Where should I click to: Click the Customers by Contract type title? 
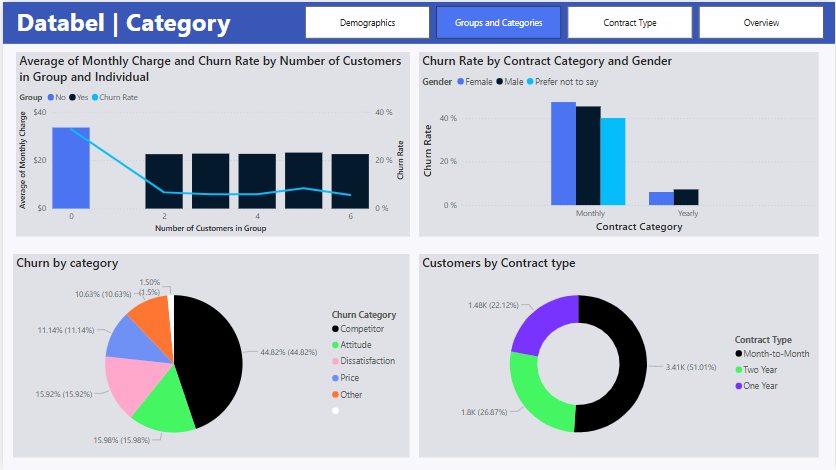click(499, 263)
